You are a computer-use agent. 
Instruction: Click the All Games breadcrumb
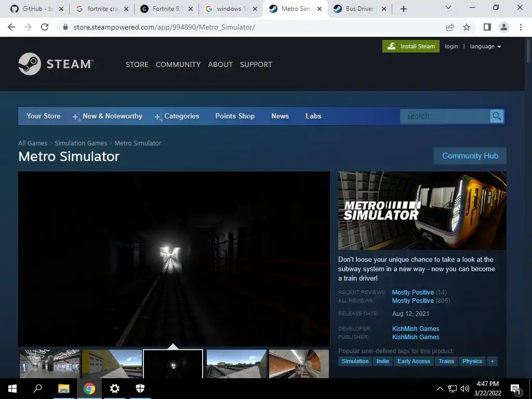(x=33, y=143)
